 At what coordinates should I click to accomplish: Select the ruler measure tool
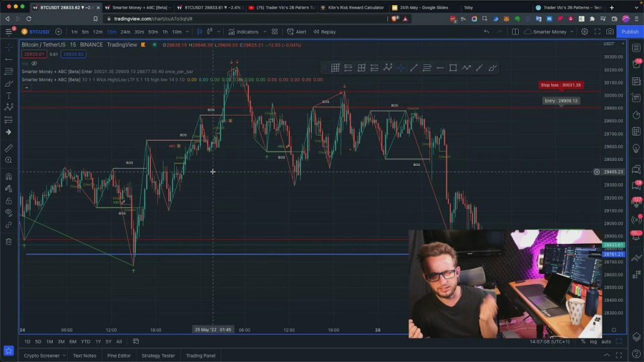click(x=9, y=148)
